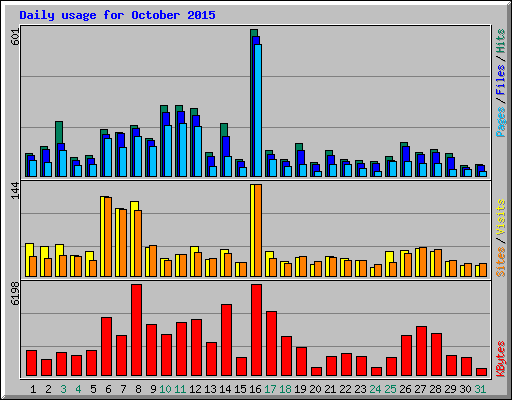512x400 pixels.
Task: Click day 31 on the x-axis
Action: pos(480,389)
